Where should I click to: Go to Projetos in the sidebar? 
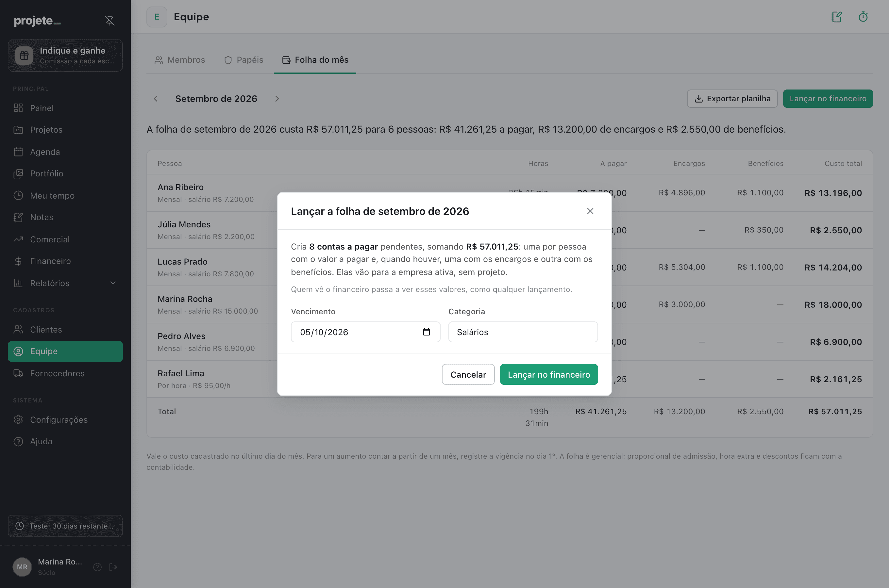(x=65, y=130)
